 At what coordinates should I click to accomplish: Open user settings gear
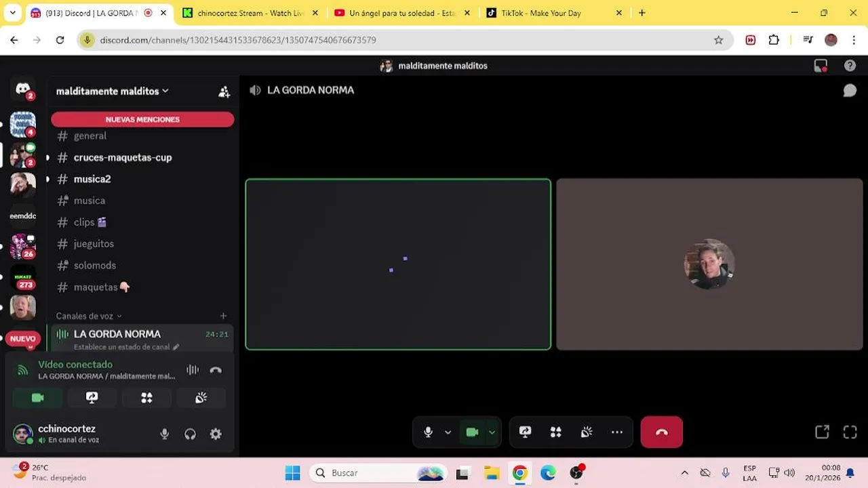[216, 434]
